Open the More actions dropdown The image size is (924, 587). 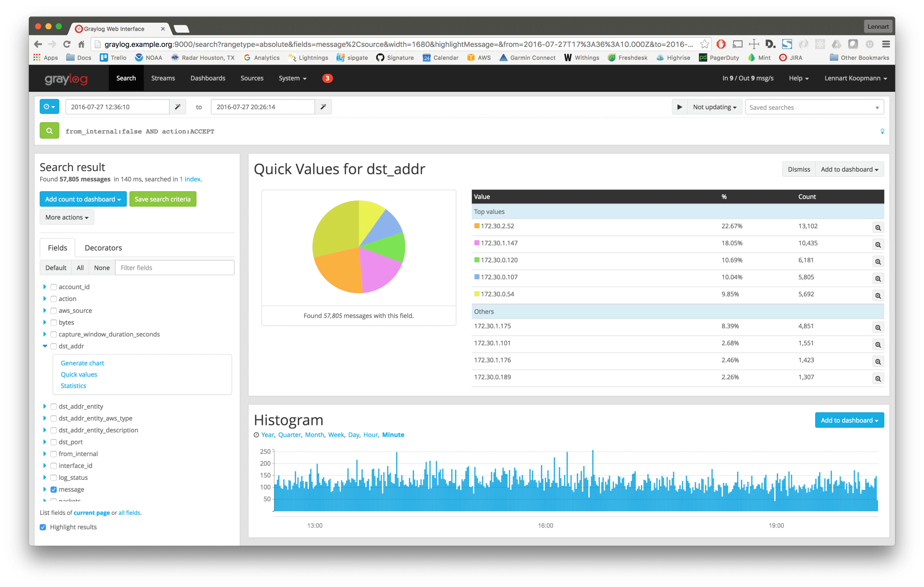tap(67, 217)
